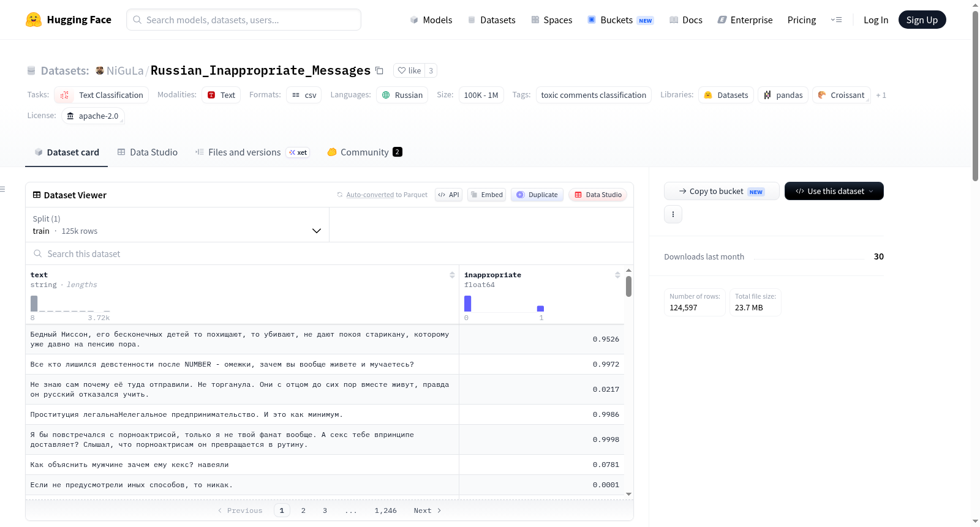The width and height of the screenshot is (980, 527).
Task: Focus the main search models field
Action: pyautogui.click(x=244, y=20)
